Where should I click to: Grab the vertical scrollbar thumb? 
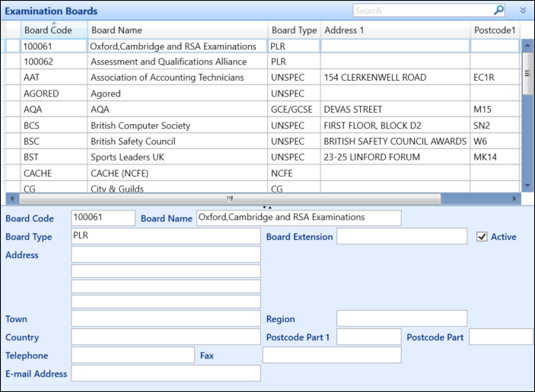tap(527, 73)
